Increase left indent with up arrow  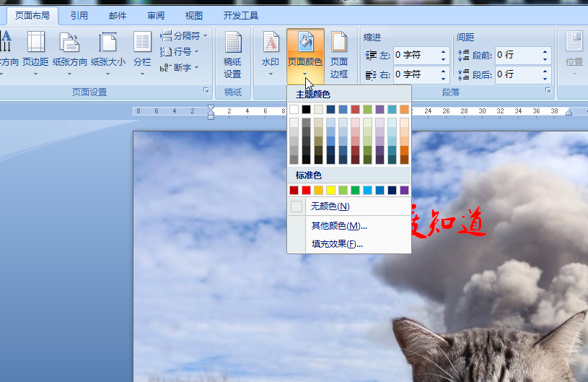tap(443, 52)
